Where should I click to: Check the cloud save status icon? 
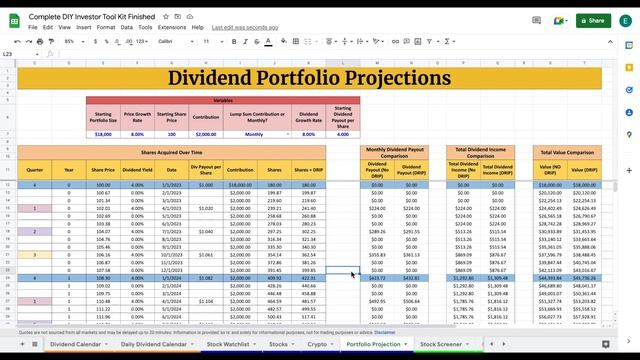190,17
